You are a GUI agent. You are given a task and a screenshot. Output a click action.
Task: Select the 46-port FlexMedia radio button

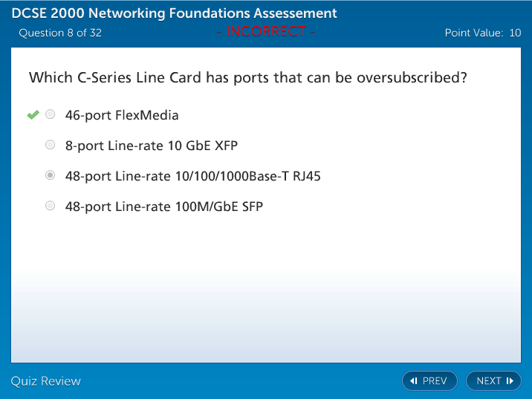[x=51, y=114]
